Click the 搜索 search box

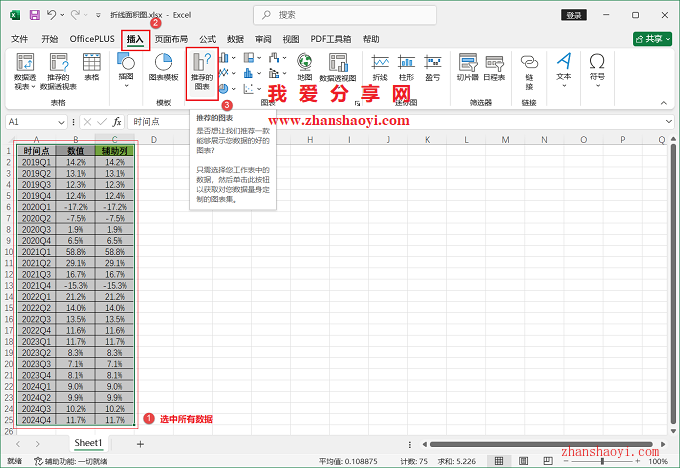click(x=345, y=15)
